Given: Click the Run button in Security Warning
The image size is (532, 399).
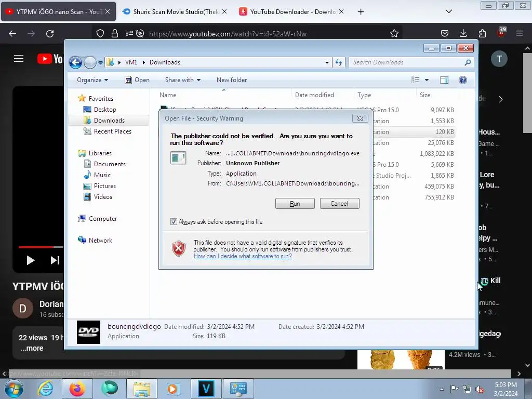Looking at the screenshot, I should tap(295, 204).
